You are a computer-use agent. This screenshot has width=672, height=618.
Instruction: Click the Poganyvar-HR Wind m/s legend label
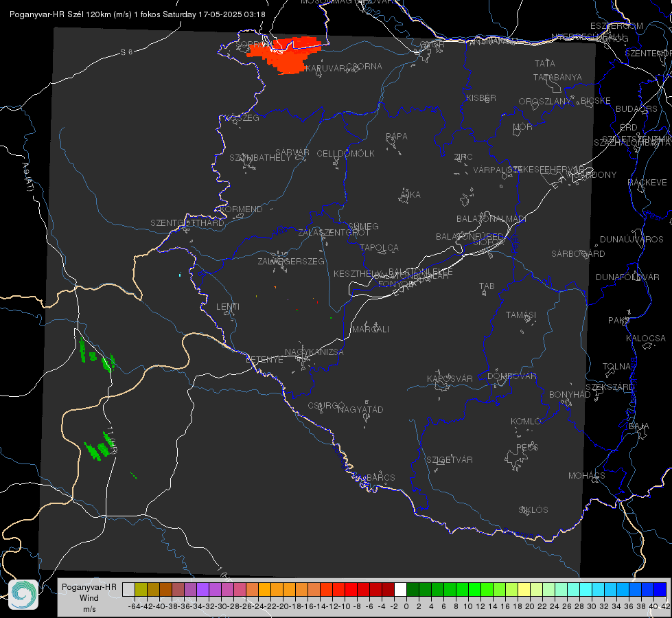(x=89, y=598)
